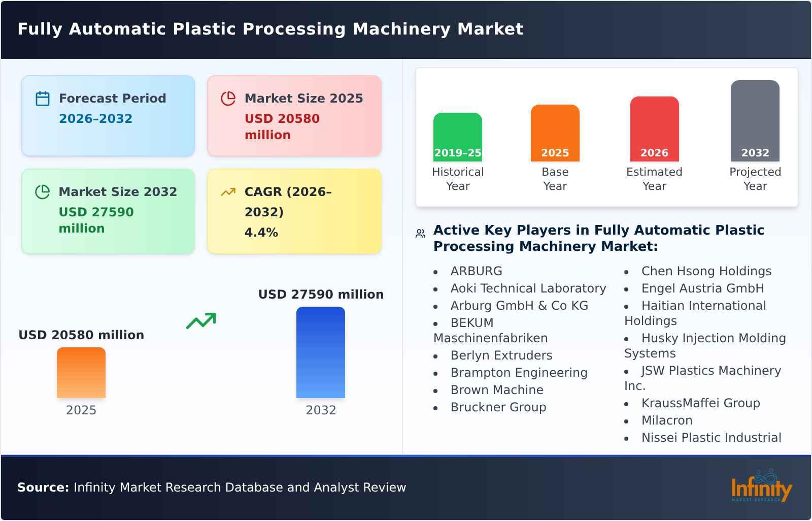Select Brown Machine entry

pos(497,390)
